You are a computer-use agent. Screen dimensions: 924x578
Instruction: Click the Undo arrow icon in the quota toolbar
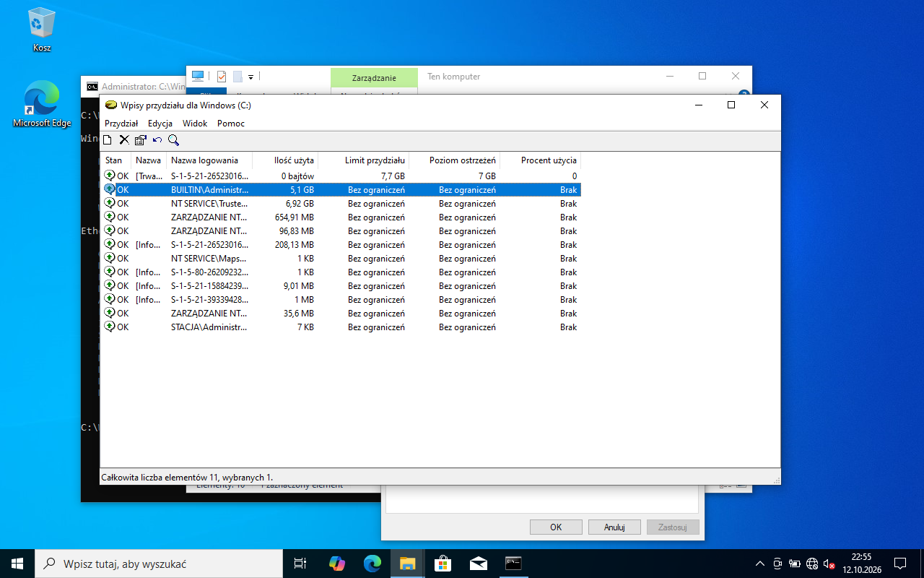157,140
